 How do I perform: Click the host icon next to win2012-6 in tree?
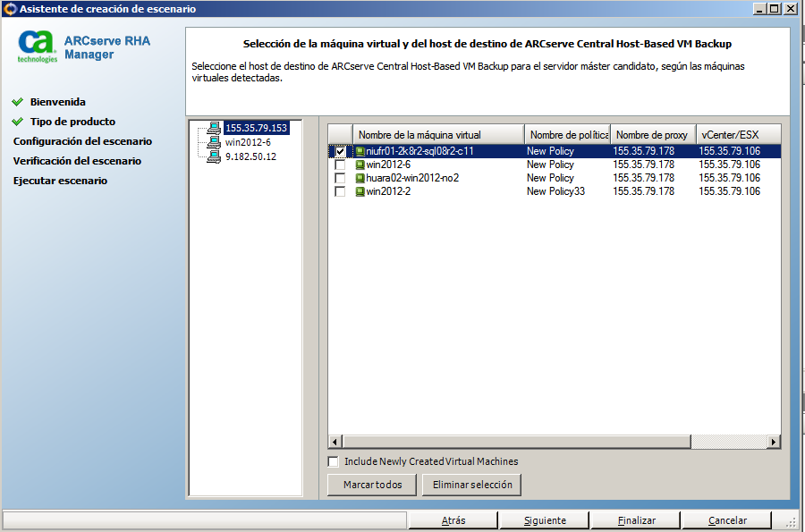[214, 142]
